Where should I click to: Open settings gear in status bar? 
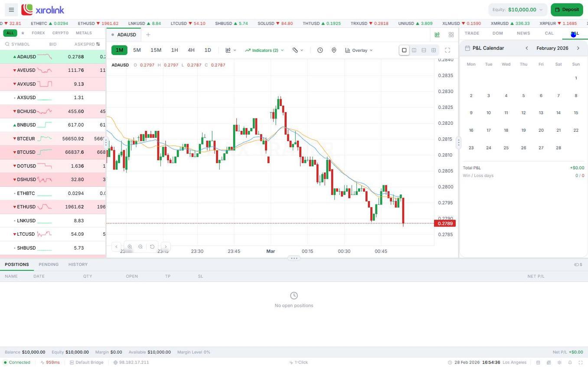pos(559,363)
